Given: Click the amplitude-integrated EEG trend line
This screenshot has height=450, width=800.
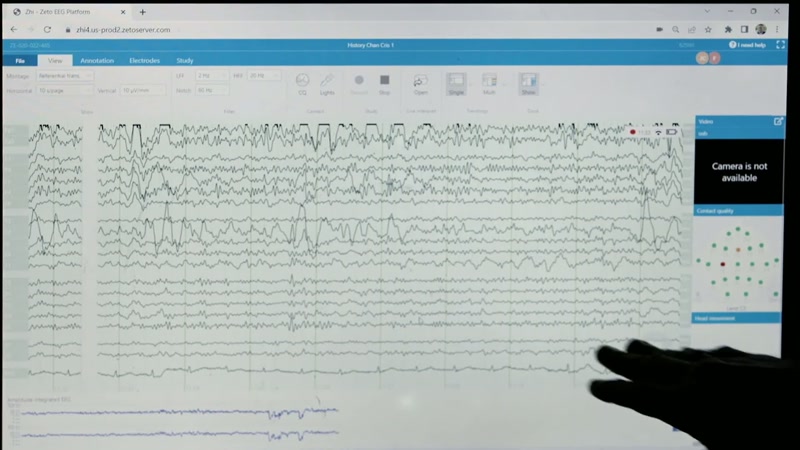Looking at the screenshot, I should pyautogui.click(x=179, y=412).
